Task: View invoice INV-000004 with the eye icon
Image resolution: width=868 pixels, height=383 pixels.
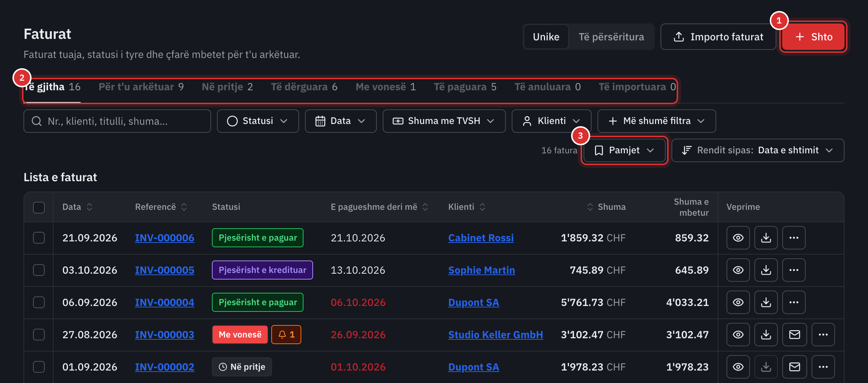Action: click(x=738, y=302)
